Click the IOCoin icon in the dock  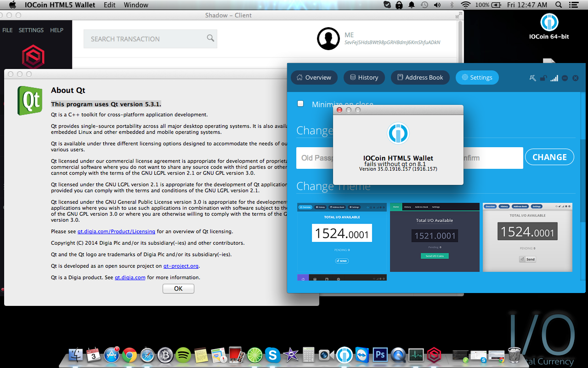344,355
